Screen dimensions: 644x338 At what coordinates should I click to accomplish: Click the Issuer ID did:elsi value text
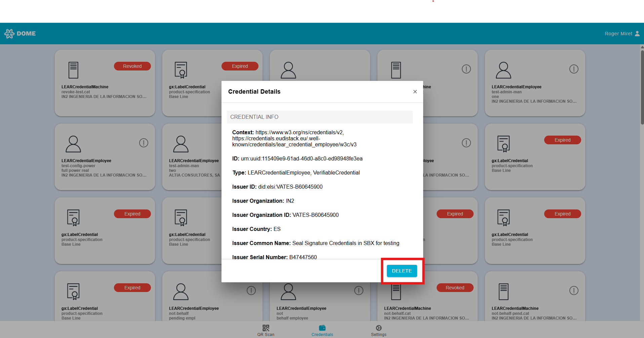point(290,187)
